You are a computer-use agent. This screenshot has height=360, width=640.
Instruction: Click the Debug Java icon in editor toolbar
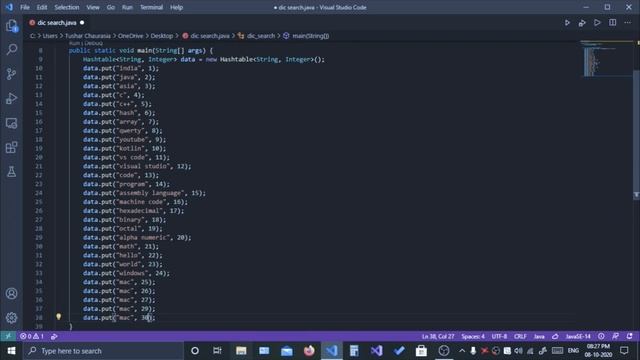click(x=582, y=23)
